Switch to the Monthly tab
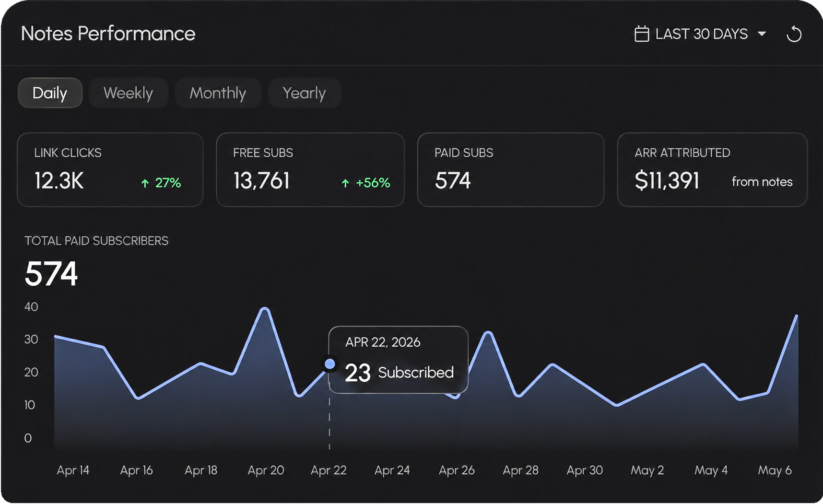 coord(218,93)
